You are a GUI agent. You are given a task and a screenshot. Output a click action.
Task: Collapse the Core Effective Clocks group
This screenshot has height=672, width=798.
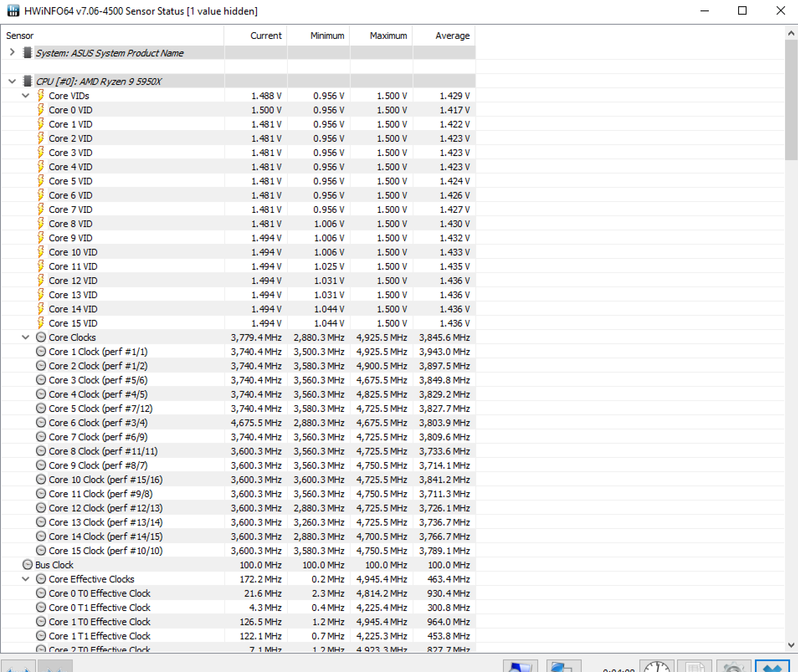26,579
